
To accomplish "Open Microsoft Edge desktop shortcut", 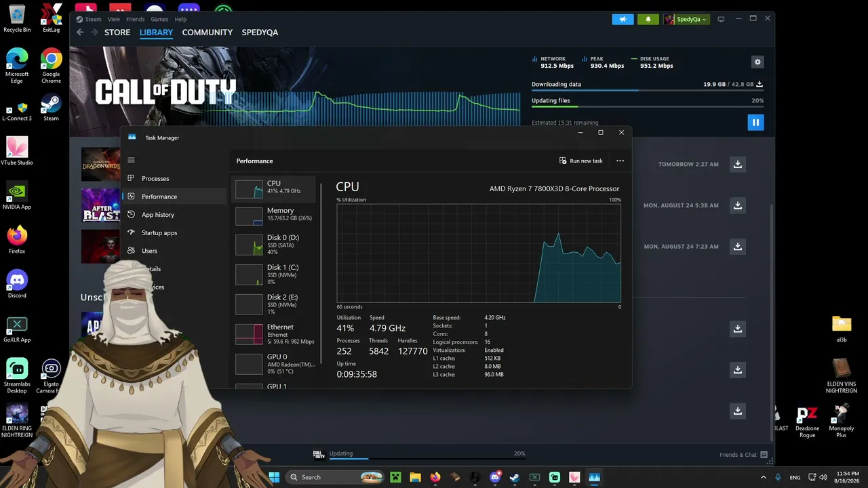I will tap(17, 66).
